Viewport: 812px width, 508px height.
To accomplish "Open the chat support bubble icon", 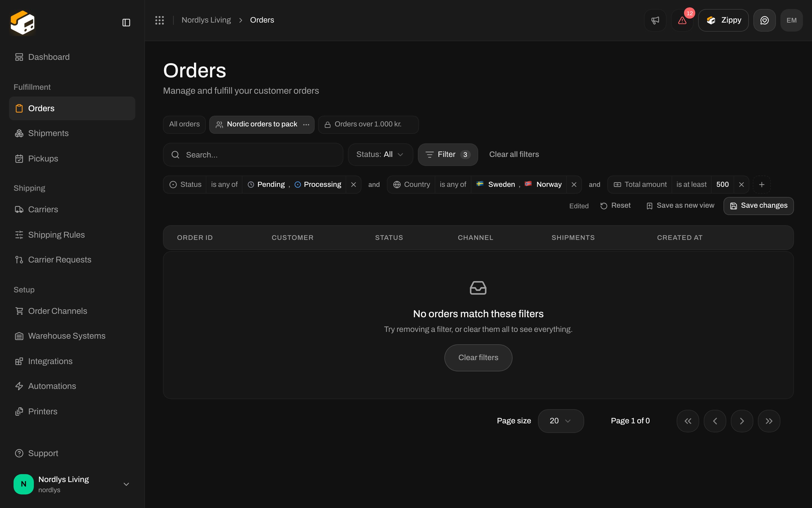I will pos(764,20).
